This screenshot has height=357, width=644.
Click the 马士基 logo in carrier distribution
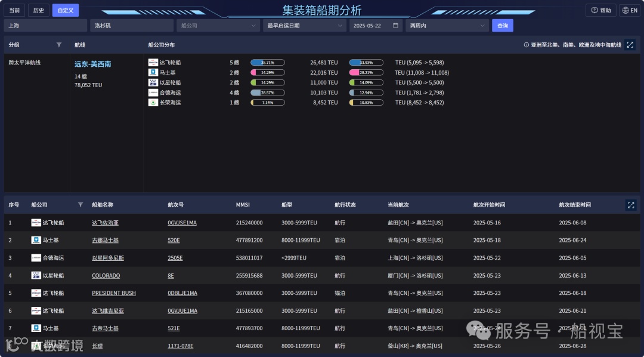153,72
